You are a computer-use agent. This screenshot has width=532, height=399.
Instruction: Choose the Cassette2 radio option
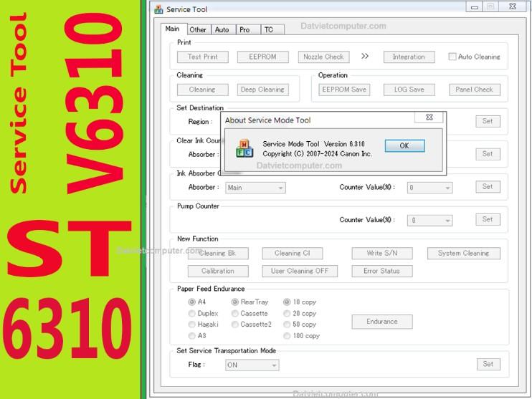(234, 325)
